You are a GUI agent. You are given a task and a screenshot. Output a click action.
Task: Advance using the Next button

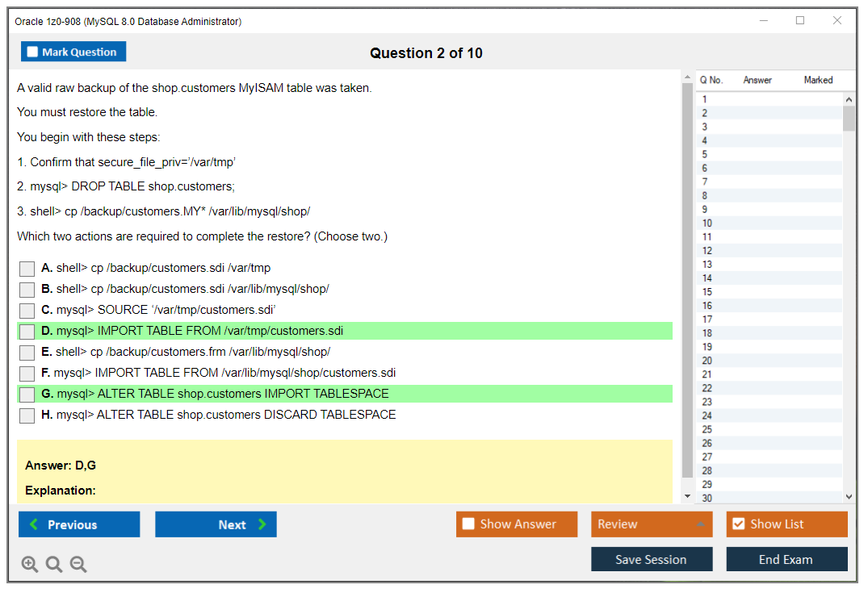point(216,524)
